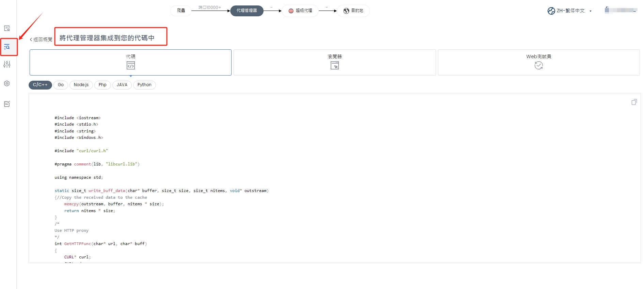This screenshot has height=289, width=644.
Task: Choose the Python language option
Action: (x=144, y=85)
